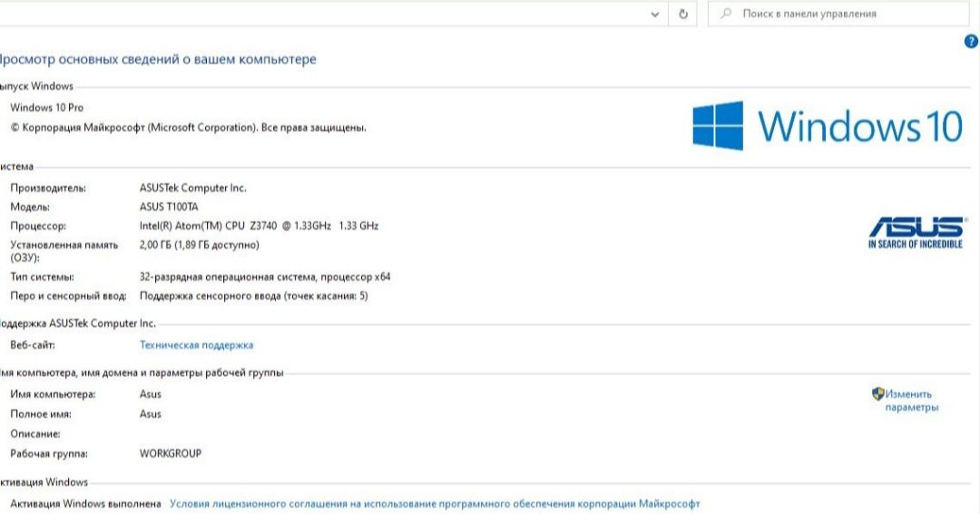This screenshot has height=514, width=980.
Task: Select the Поддержка сенсорного ввода value
Action: coord(254,296)
